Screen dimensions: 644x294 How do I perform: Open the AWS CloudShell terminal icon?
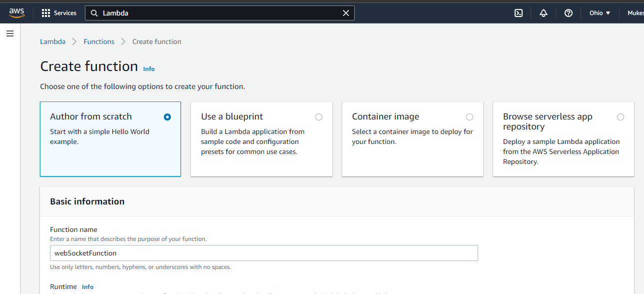pos(518,12)
